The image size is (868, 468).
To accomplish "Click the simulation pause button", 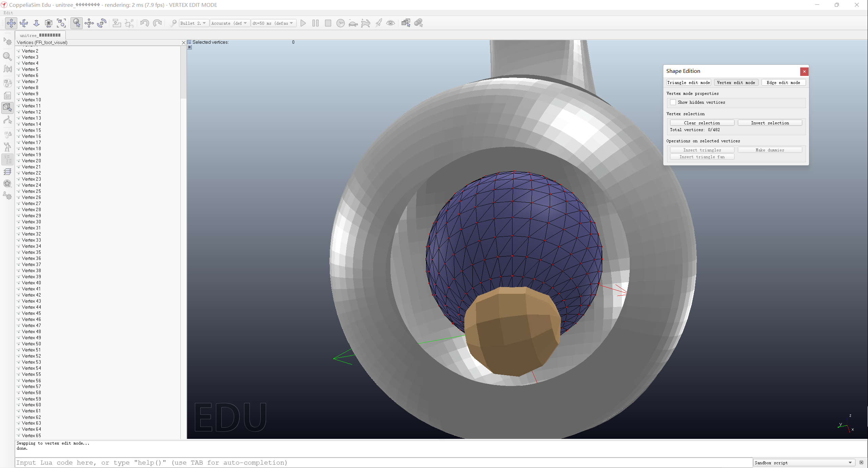I will [x=316, y=23].
